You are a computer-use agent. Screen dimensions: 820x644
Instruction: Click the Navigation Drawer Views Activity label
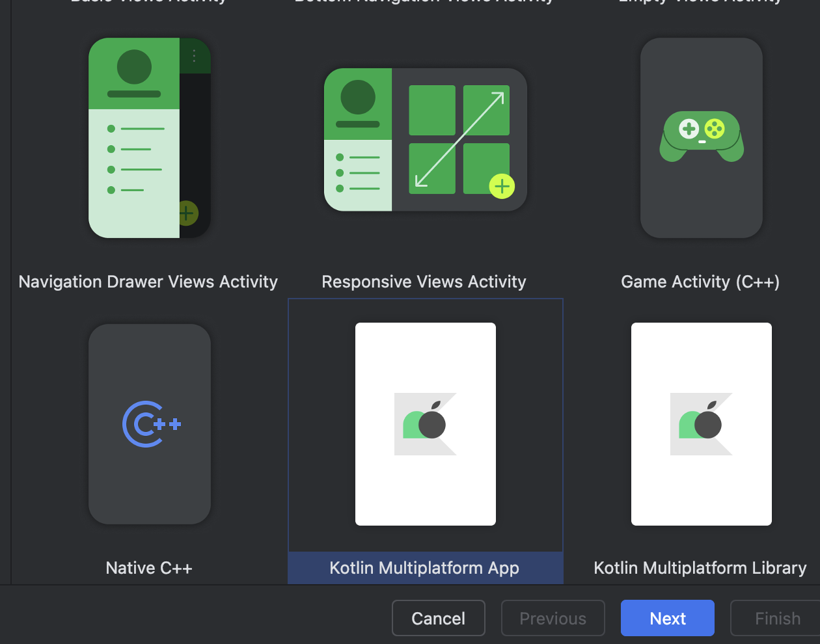point(148,282)
